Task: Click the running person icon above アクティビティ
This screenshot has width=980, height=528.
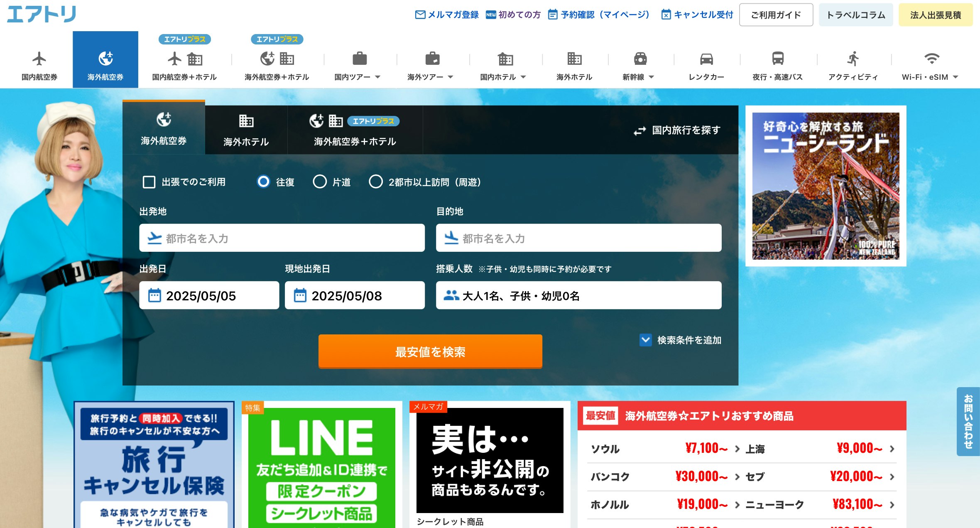Action: point(853,59)
